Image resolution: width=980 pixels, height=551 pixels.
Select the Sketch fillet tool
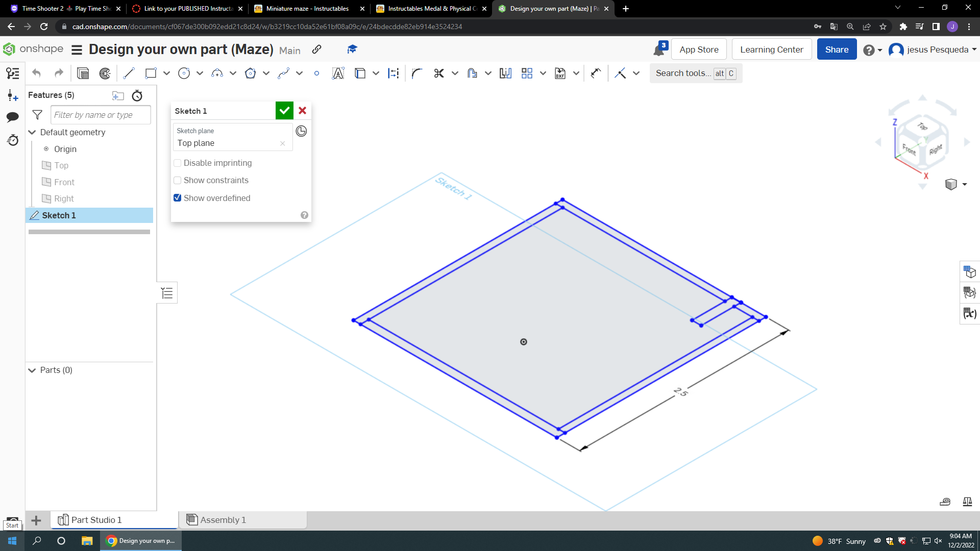pos(417,73)
